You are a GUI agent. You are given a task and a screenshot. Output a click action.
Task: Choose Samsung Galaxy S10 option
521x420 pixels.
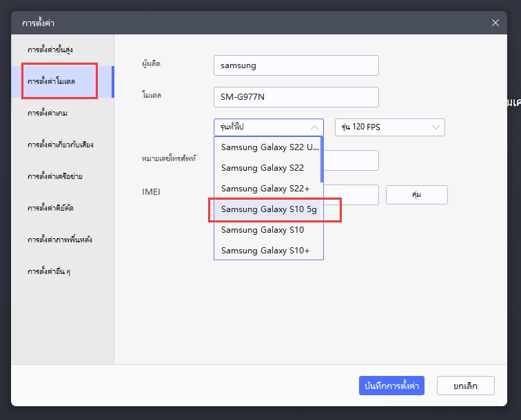267,230
